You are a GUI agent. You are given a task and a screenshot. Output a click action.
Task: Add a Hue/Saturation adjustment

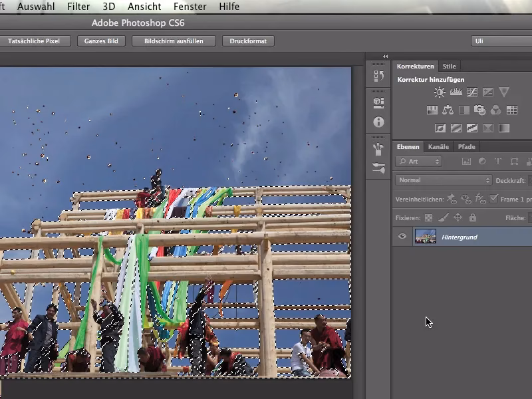432,110
